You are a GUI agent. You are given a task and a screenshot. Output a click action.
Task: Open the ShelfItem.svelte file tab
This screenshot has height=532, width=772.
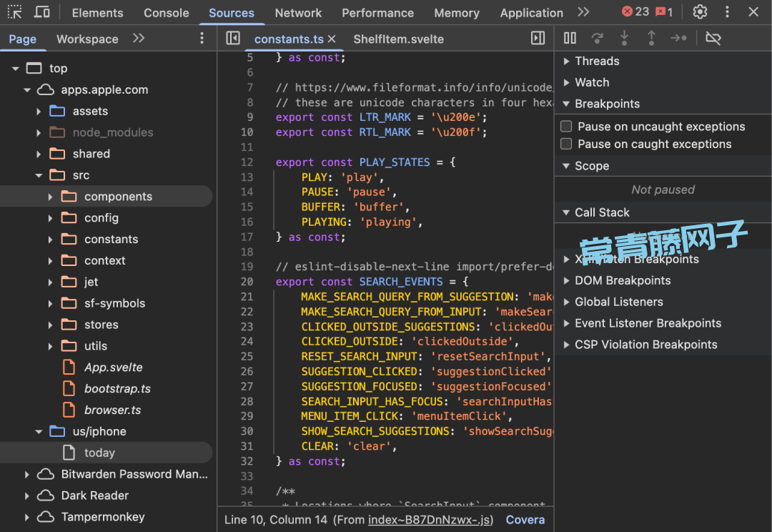(x=398, y=39)
